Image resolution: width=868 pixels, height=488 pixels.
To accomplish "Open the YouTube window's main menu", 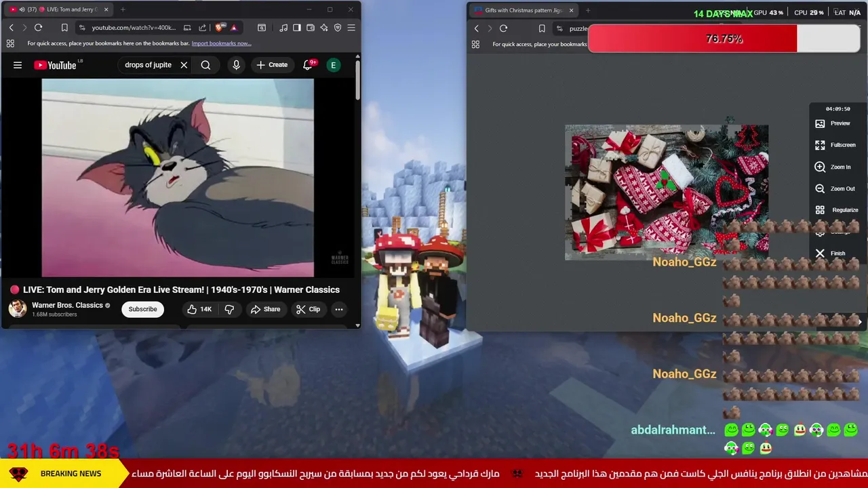I will pyautogui.click(x=351, y=28).
